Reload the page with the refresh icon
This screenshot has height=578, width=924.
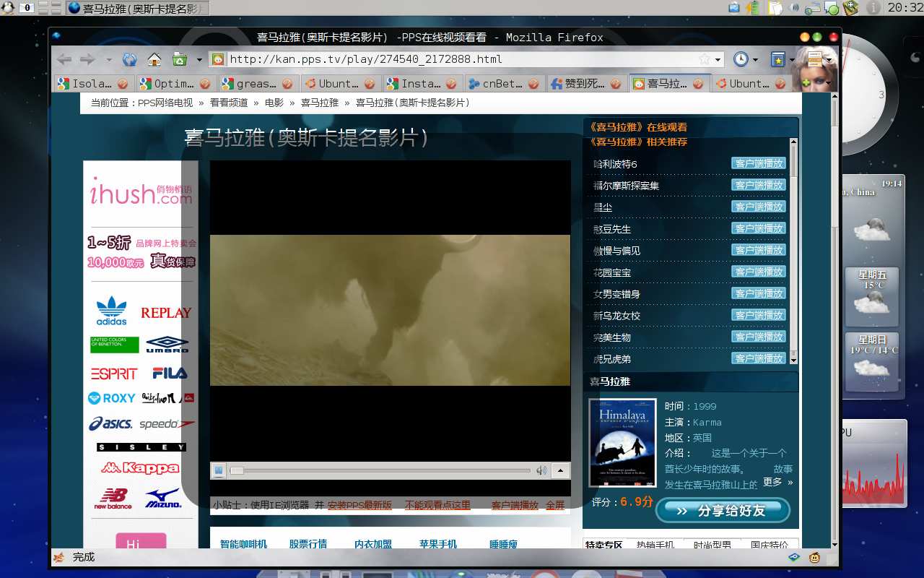[130, 59]
